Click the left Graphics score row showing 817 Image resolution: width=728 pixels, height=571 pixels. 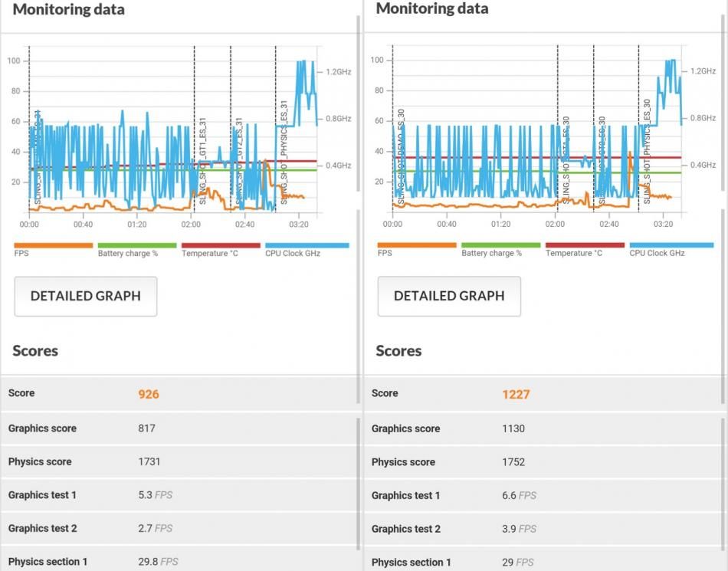tap(179, 428)
